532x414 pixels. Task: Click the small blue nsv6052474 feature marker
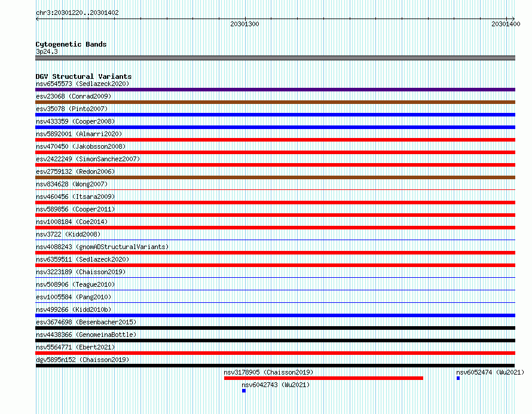coord(458,378)
